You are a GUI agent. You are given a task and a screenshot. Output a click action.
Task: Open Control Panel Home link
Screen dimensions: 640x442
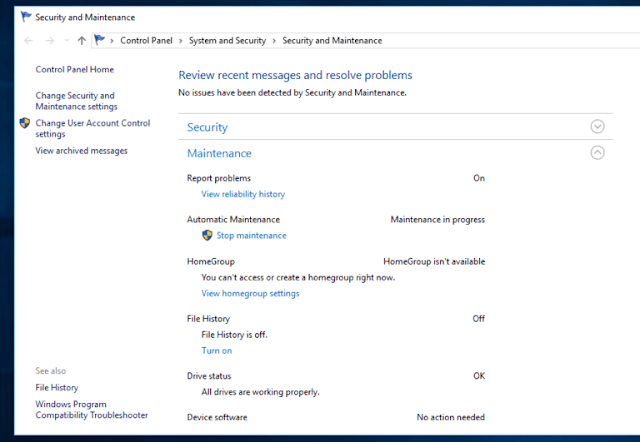click(75, 69)
